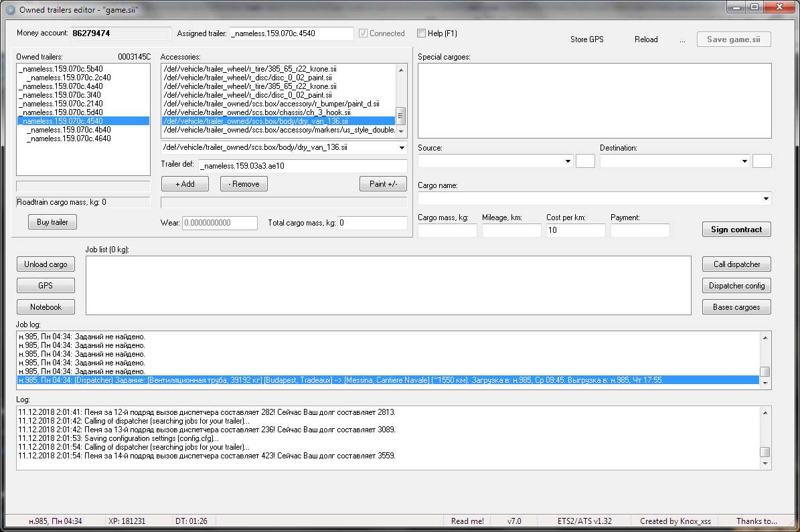
Task: Expand the Source city dropdown
Action: 568,161
